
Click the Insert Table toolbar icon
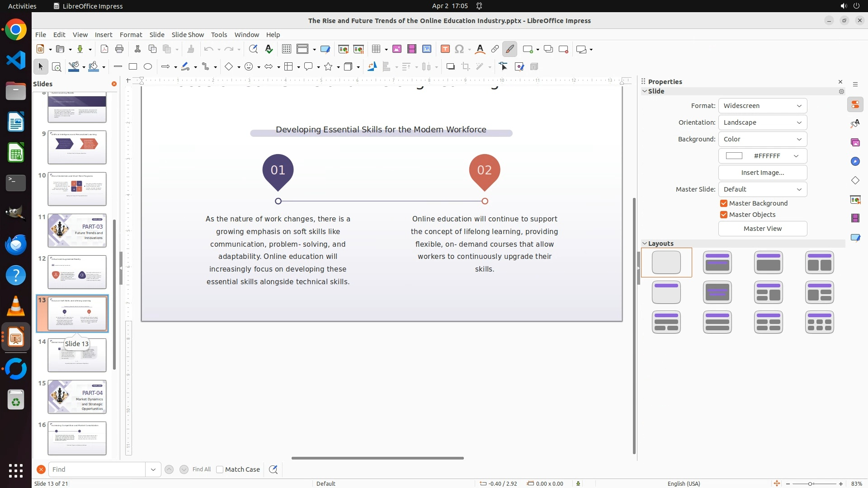pos(376,49)
